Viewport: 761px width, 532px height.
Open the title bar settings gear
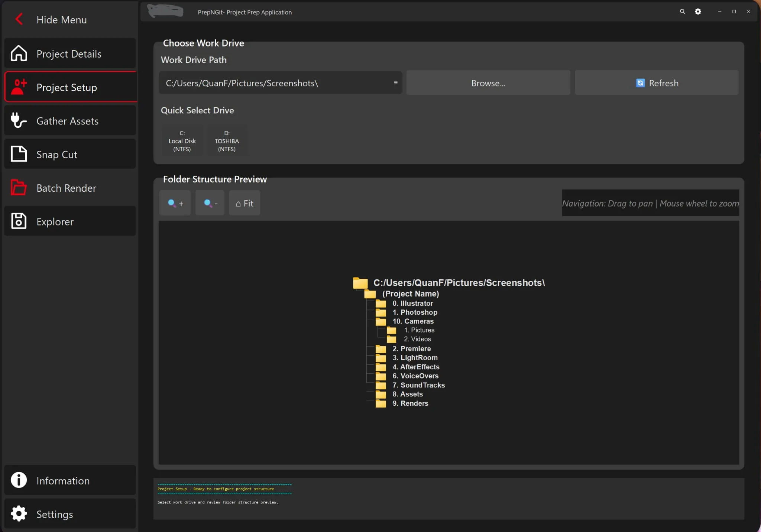(698, 12)
